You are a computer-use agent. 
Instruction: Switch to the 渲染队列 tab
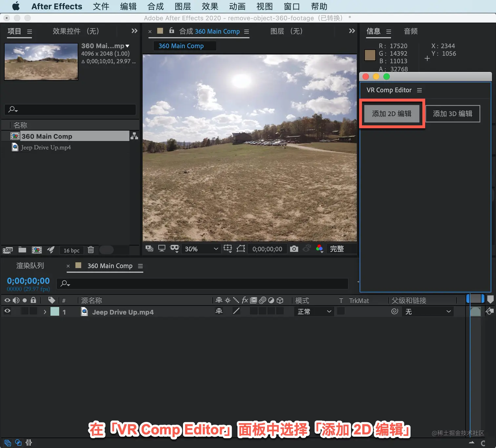pyautogui.click(x=30, y=266)
